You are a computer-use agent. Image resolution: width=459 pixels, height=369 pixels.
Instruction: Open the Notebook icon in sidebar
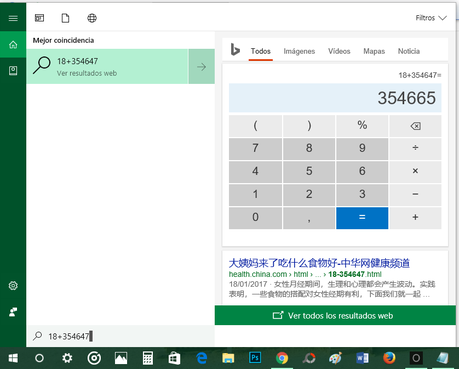[13, 70]
